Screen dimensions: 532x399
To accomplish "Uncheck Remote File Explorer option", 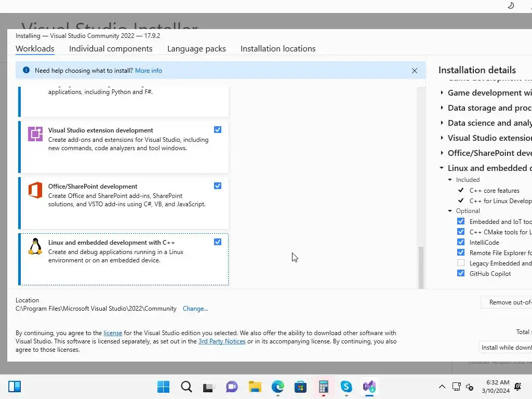I will (460, 252).
